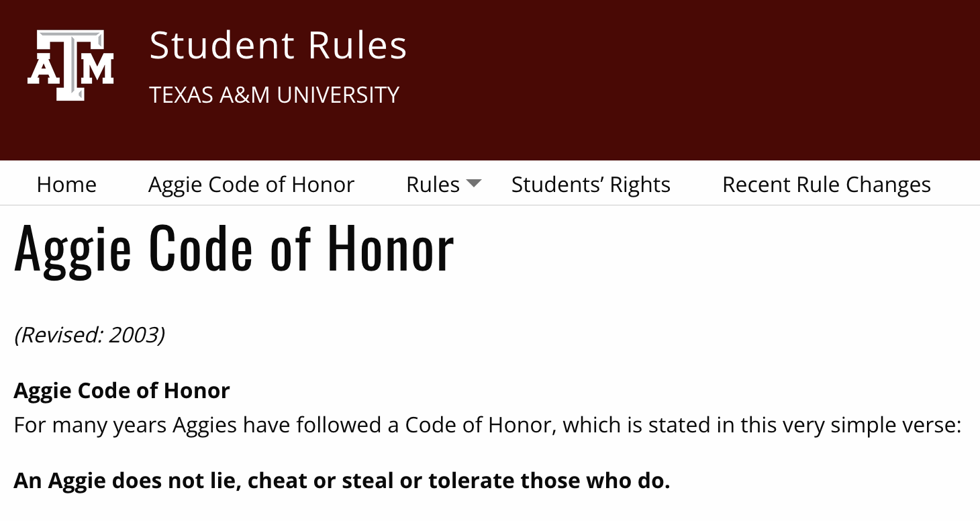Click the small bold "Aggie Code of Honor" subheading
The height and width of the screenshot is (521, 980).
(121, 391)
